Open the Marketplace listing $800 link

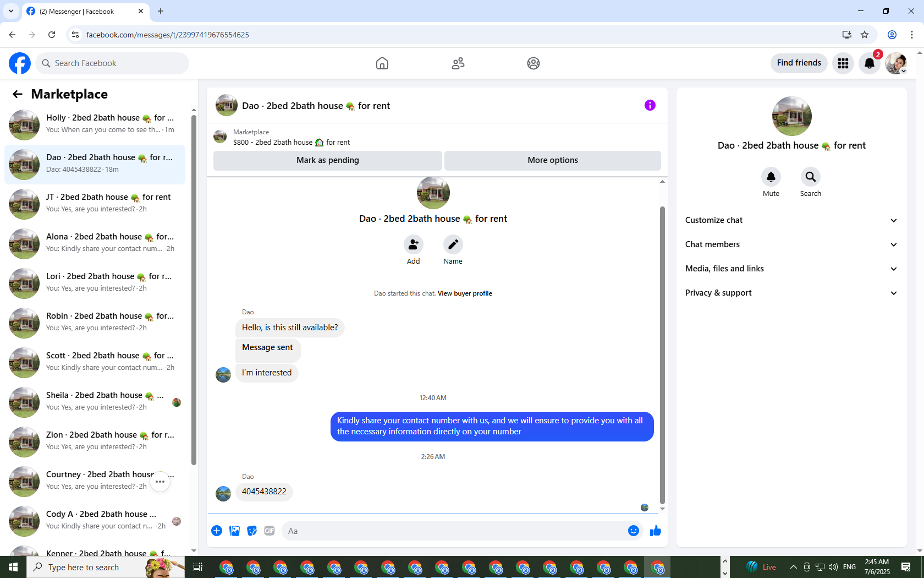tap(291, 143)
